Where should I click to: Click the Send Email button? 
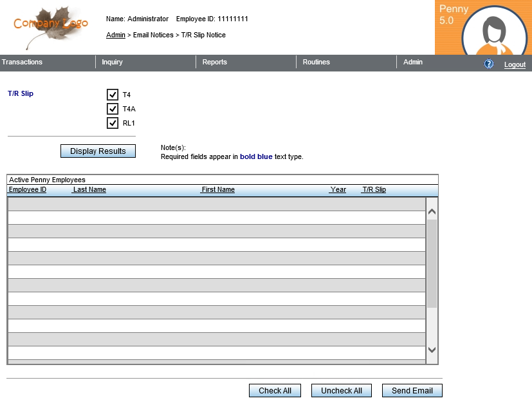pyautogui.click(x=412, y=391)
